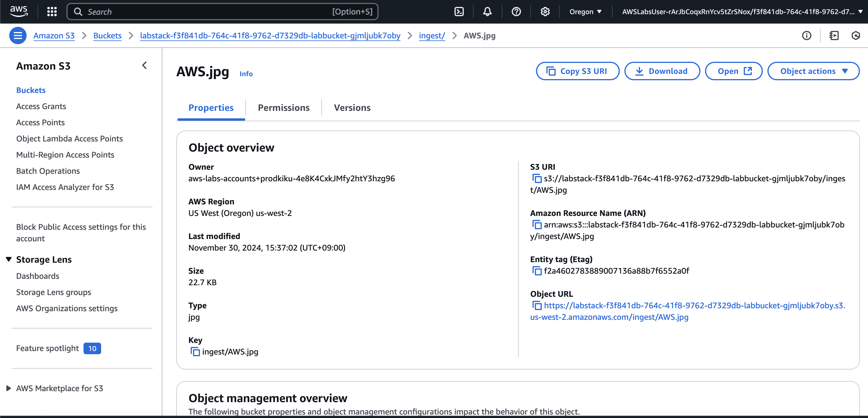This screenshot has height=418, width=868.
Task: Copy the Entity tag with its icon
Action: tap(537, 270)
